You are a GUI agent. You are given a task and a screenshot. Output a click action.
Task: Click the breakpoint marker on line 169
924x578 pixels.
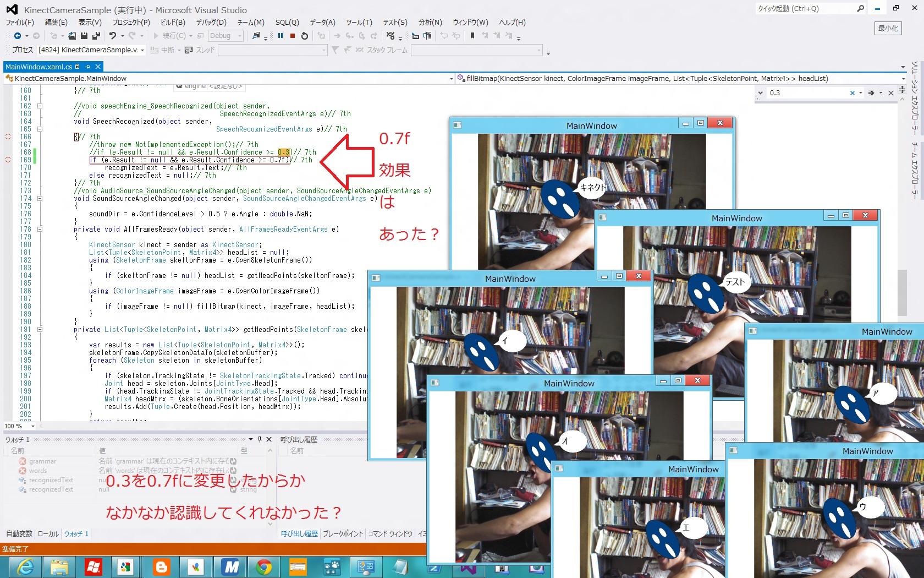tap(8, 160)
